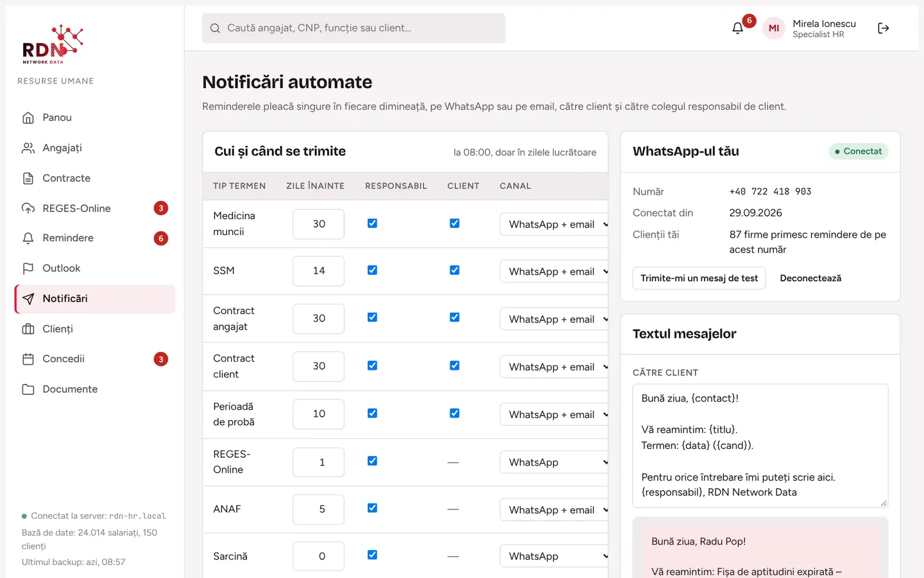Click the Panou home icon in sidebar
924x578 pixels.
tap(28, 118)
